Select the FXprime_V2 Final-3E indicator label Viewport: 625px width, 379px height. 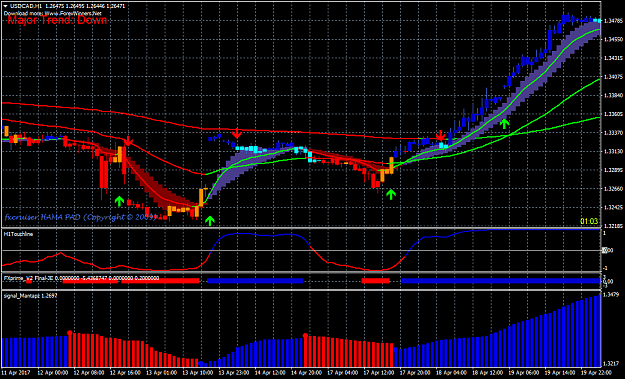[x=28, y=278]
